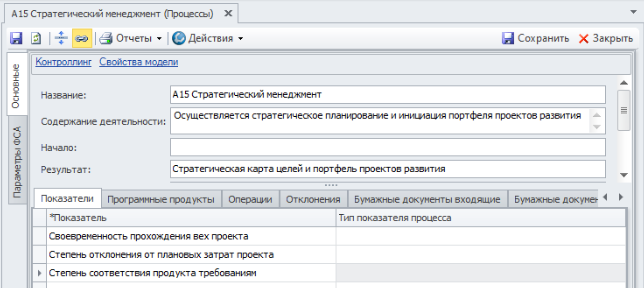Image resolution: width=644 pixels, height=288 pixels.
Task: Click the blue wrench Действия icon
Action: click(x=179, y=38)
